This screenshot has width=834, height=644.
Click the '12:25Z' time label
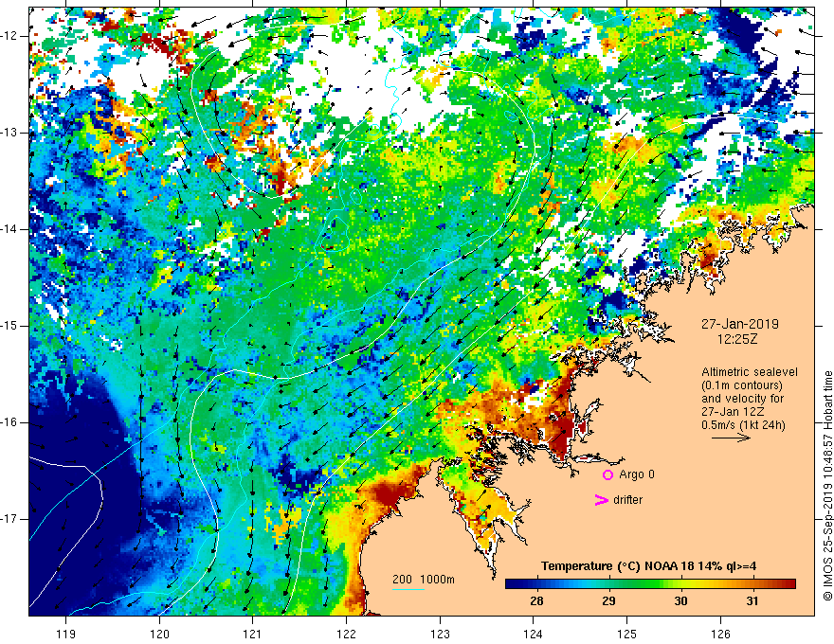(737, 338)
